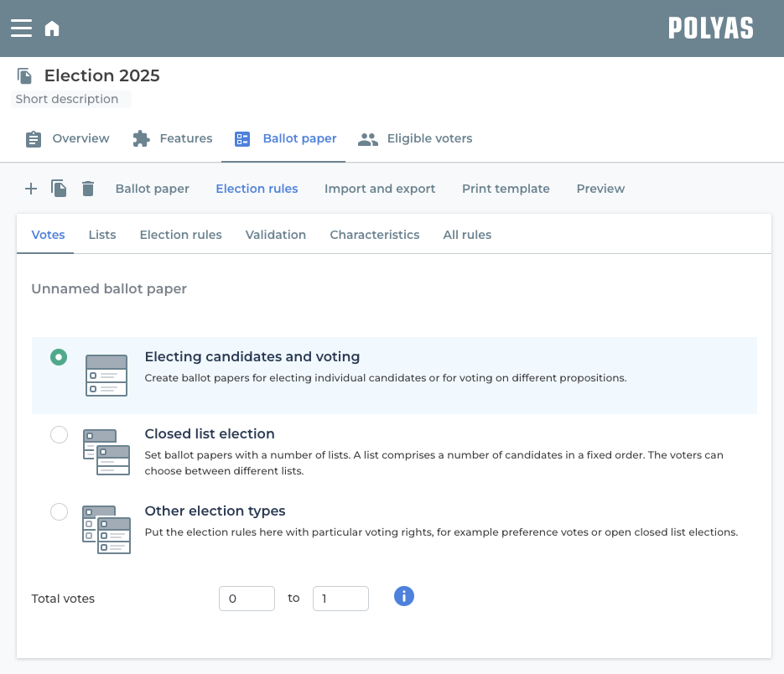Click the copy icon beside Election 2025 title
Screen dimensions: 784x674
25,76
